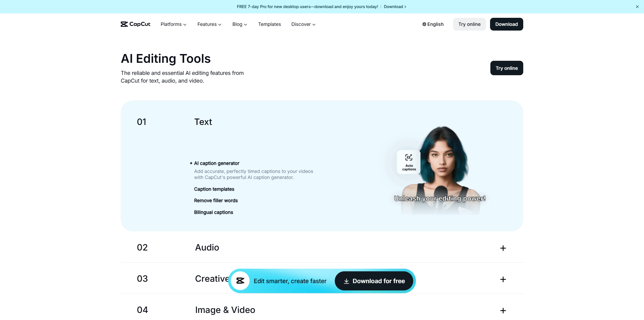Expand the Creative section plus icon
This screenshot has width=644, height=320.
(x=503, y=279)
